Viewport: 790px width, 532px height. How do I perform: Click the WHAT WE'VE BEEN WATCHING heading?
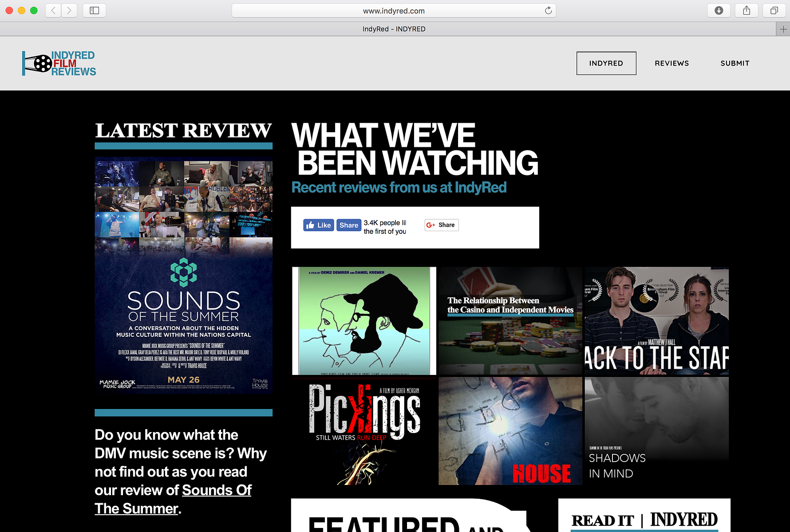(415, 149)
